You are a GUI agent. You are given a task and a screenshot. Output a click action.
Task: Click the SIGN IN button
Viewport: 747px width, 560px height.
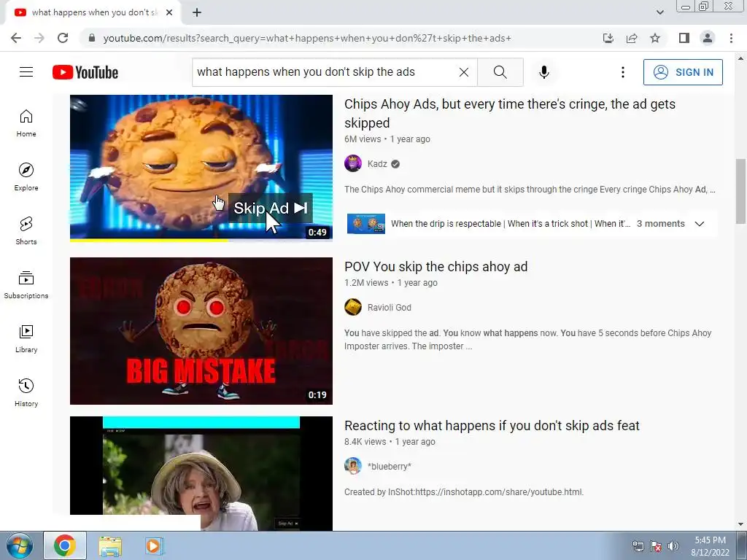click(683, 72)
